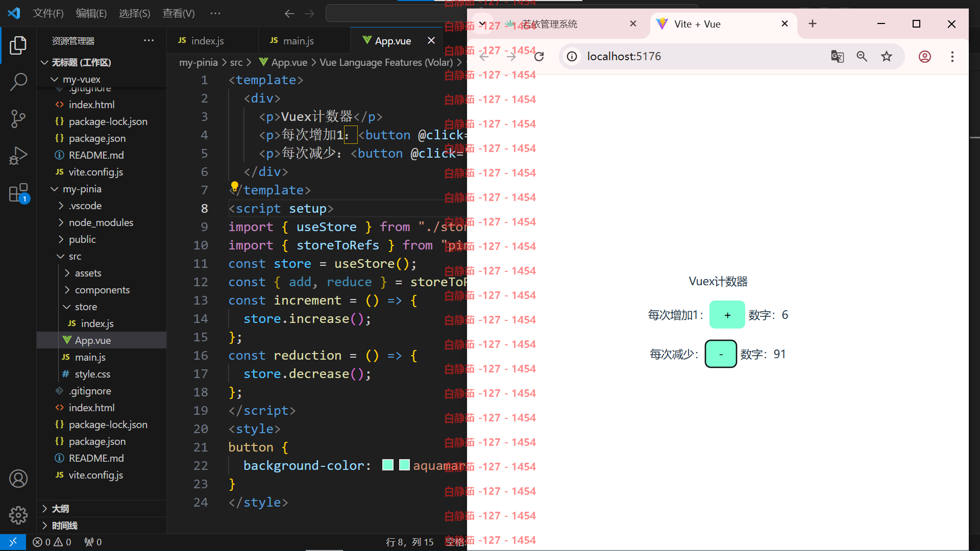Screen dimensions: 980x551
Task: Open Explorer panel more actions ellipsis
Action: (149, 40)
